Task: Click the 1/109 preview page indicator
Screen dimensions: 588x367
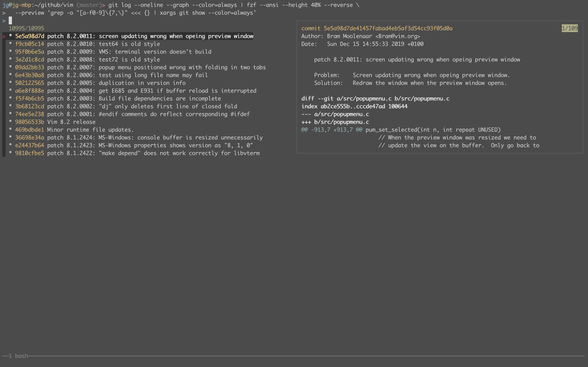Action: click(x=570, y=28)
